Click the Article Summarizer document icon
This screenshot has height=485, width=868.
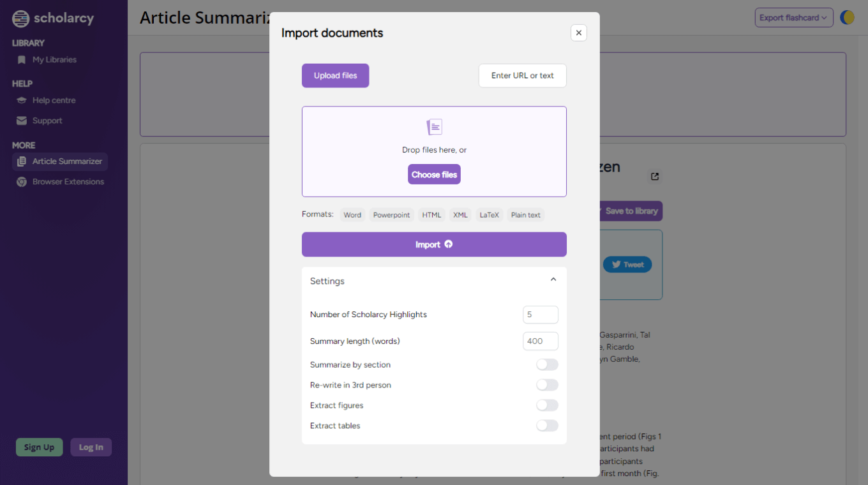(x=22, y=161)
